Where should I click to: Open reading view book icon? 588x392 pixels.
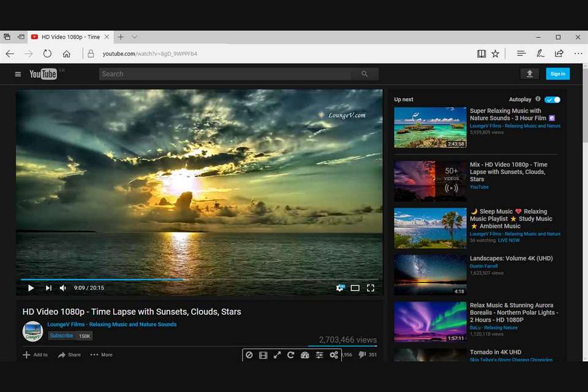click(x=481, y=54)
